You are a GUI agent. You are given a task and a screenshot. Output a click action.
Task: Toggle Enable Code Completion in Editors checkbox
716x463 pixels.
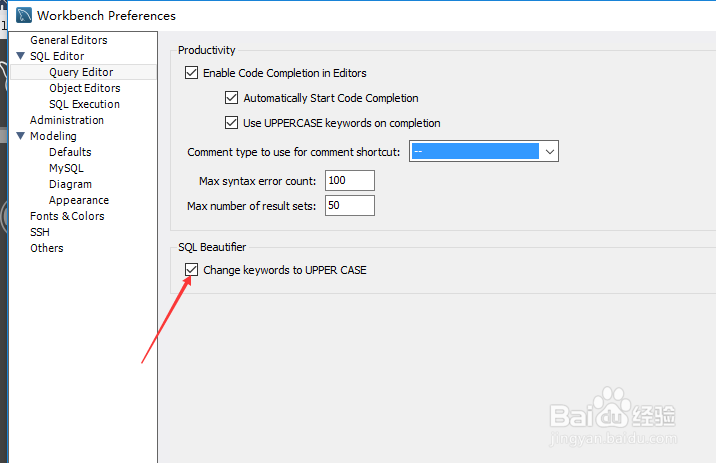point(192,73)
